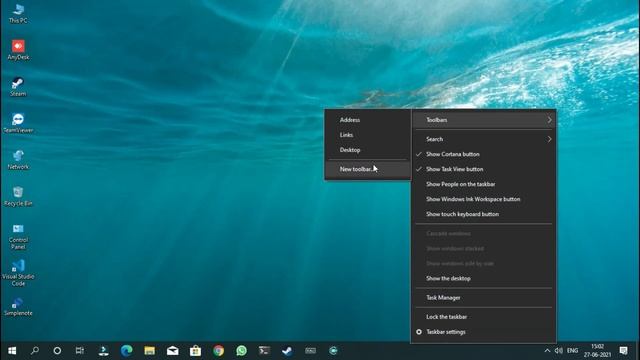Open Task View from taskbar
This screenshot has height=360, width=640.
[80, 351]
